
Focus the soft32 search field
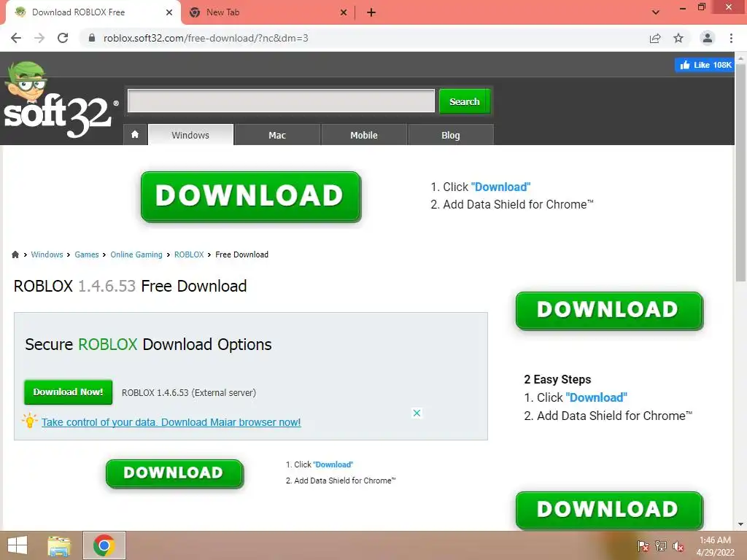pos(281,101)
